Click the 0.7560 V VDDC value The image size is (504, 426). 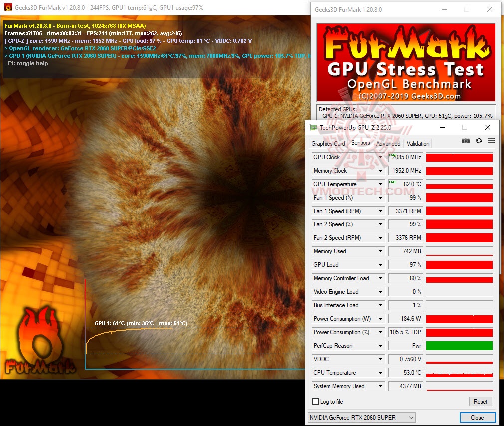click(x=405, y=359)
